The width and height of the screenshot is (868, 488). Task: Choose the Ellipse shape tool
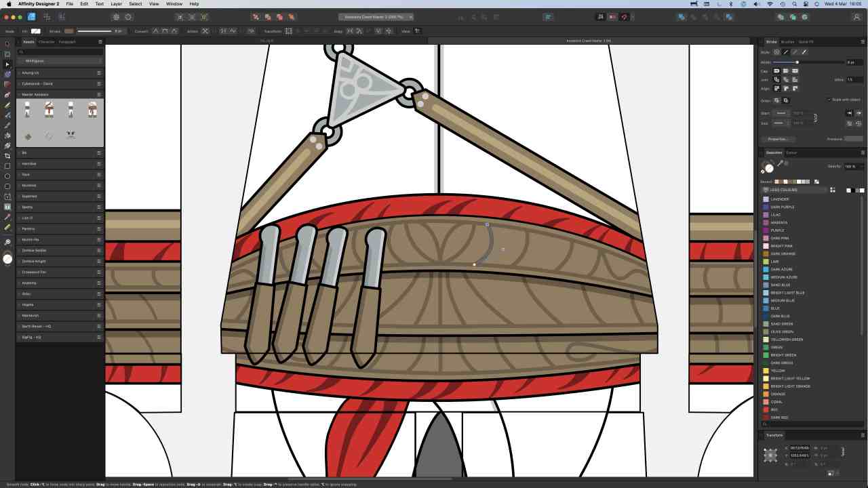(x=7, y=176)
